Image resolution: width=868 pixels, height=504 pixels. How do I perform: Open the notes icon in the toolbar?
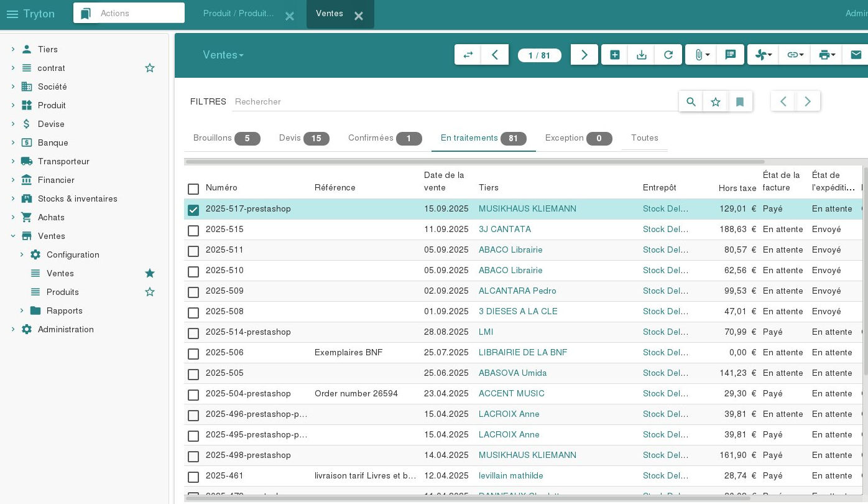pyautogui.click(x=731, y=55)
